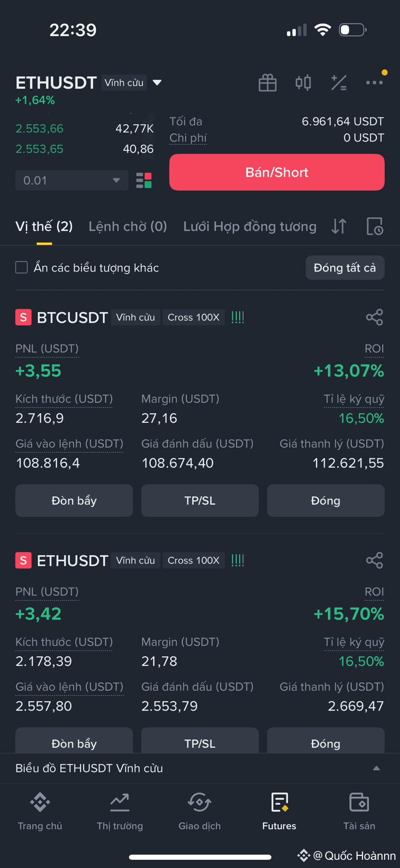Viewport: 400px width, 868px height.
Task: Tap TP/SL for the BTCUSDT position
Action: click(x=200, y=501)
